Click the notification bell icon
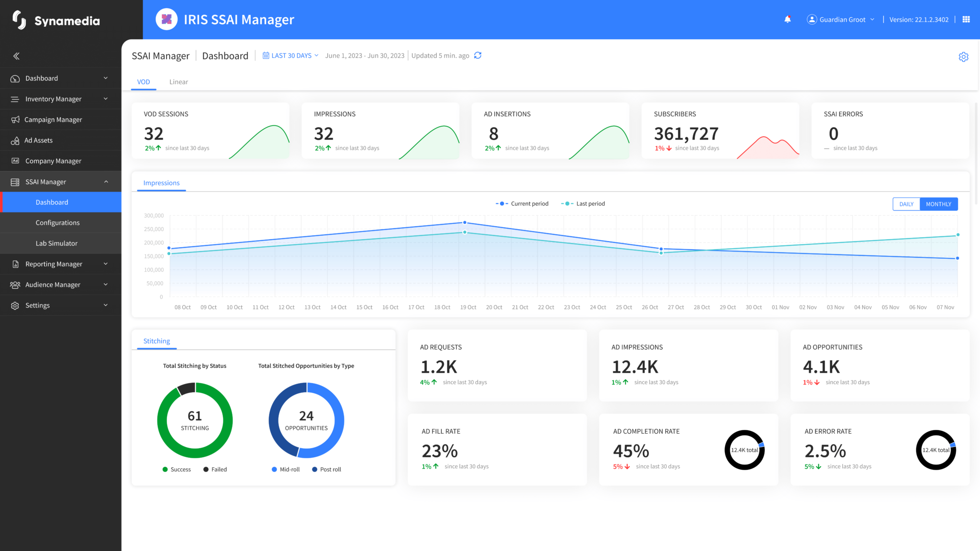This screenshot has width=980, height=551. pos(787,20)
